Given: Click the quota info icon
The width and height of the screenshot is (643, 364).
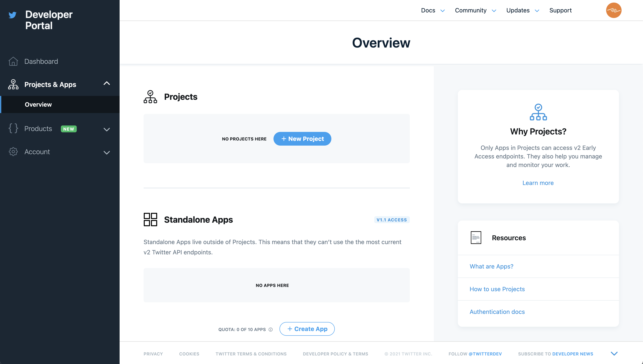Looking at the screenshot, I should (x=270, y=330).
